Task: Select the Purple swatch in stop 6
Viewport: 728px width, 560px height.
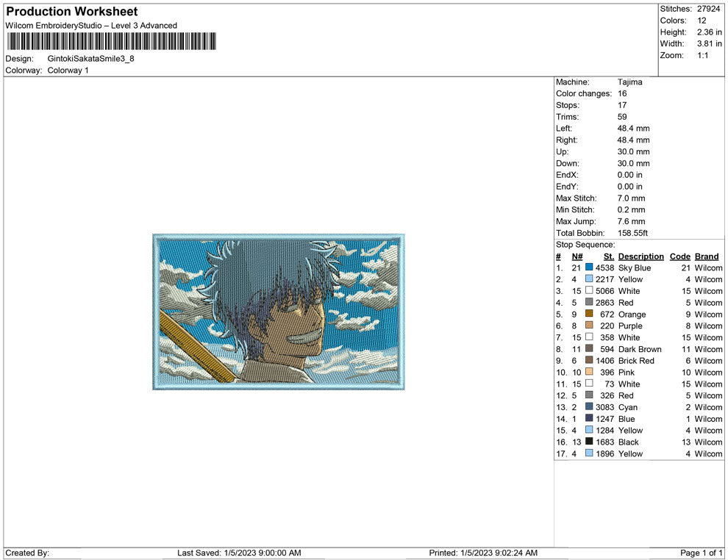Action: 589,326
